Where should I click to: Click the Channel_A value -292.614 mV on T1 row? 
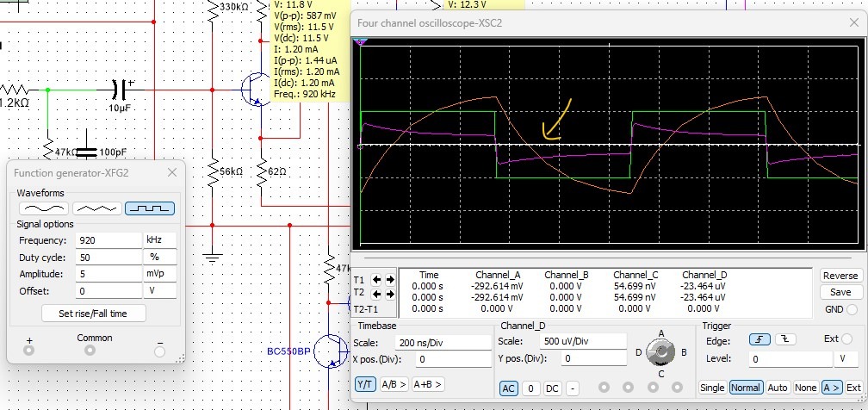[498, 286]
